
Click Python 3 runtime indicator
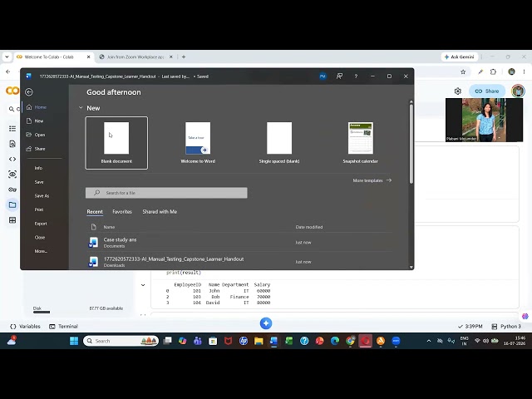pos(506,327)
